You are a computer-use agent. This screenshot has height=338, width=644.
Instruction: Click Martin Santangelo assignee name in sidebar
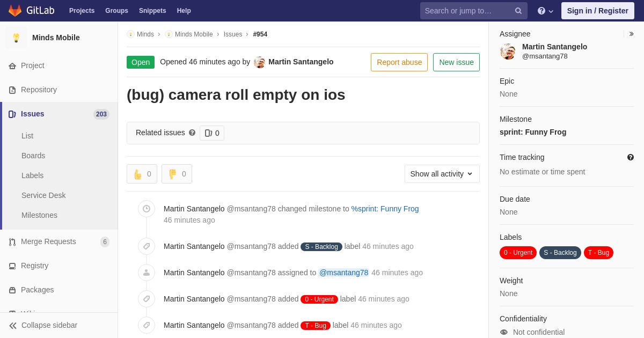[x=554, y=47]
